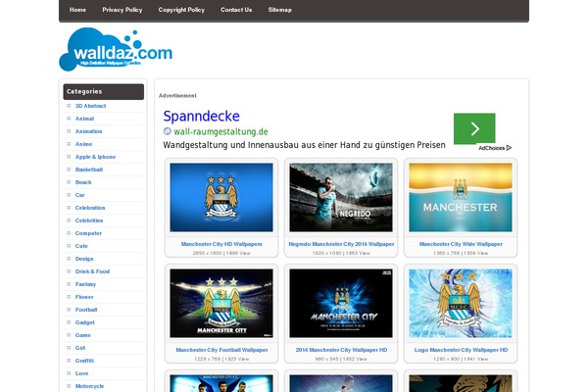Open the Basketball category

[x=89, y=170]
